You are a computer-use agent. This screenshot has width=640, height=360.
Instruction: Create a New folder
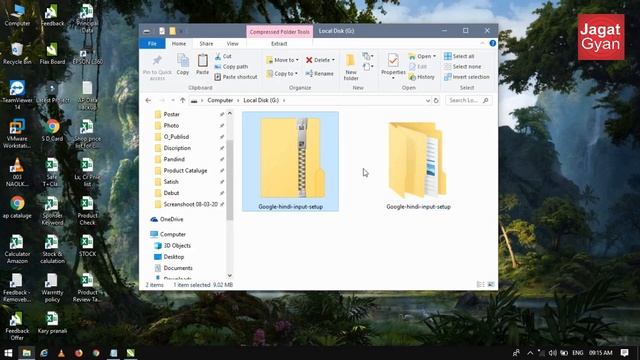[x=351, y=67]
